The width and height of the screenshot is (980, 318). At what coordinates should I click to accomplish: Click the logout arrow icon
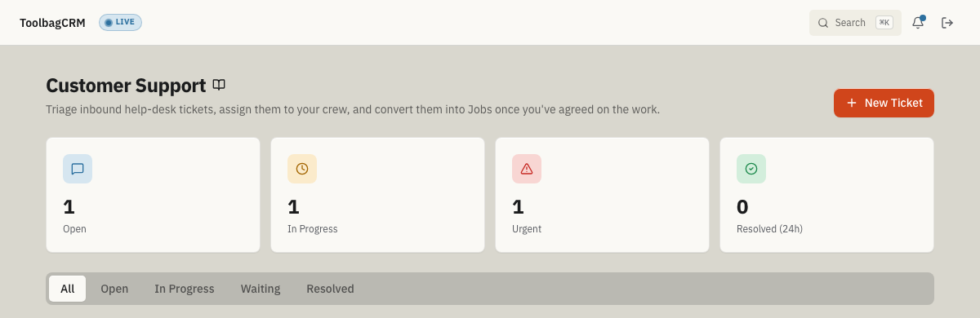(x=947, y=23)
